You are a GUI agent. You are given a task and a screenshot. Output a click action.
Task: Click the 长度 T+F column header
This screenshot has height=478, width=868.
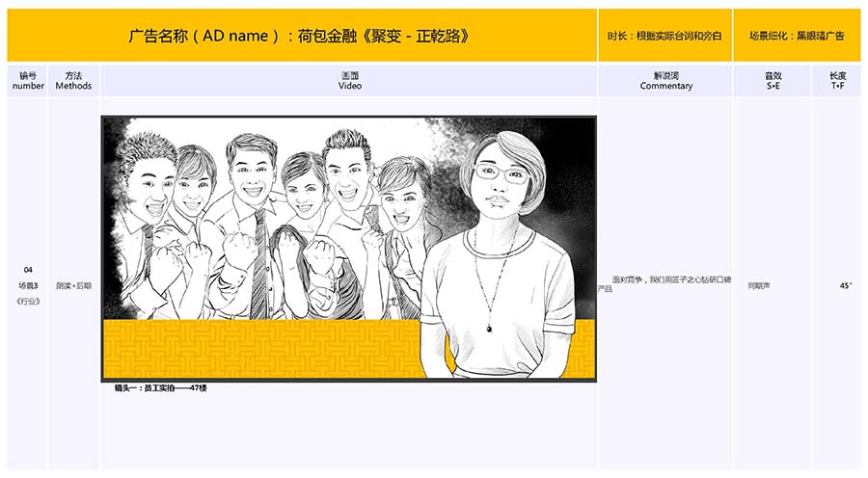(x=837, y=80)
